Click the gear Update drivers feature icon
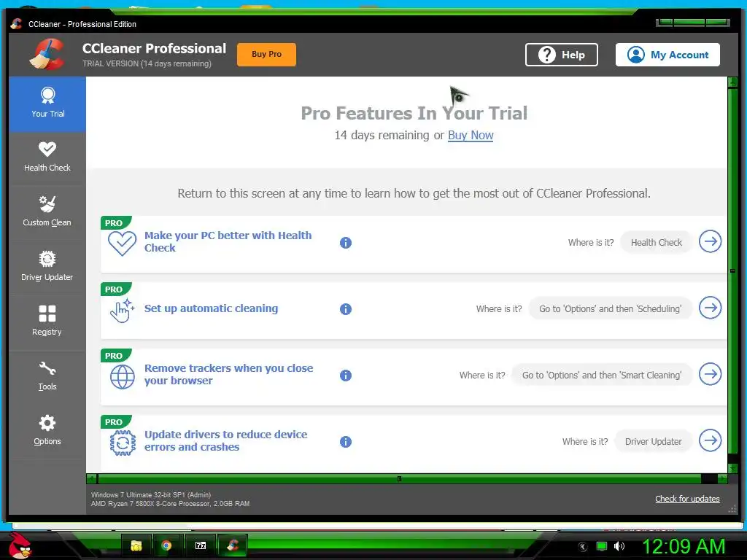This screenshot has height=560, width=747. point(123,443)
